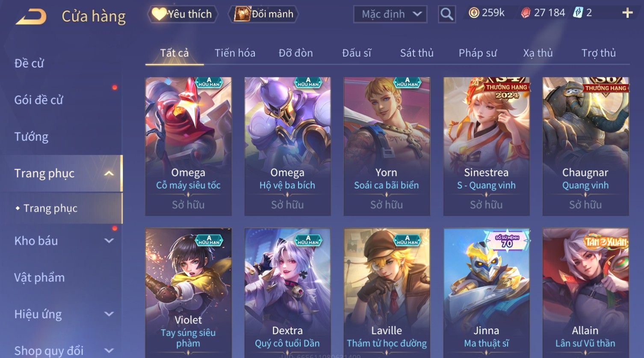Collapse the Trang phục sidebar section
644x358 pixels.
[109, 173]
